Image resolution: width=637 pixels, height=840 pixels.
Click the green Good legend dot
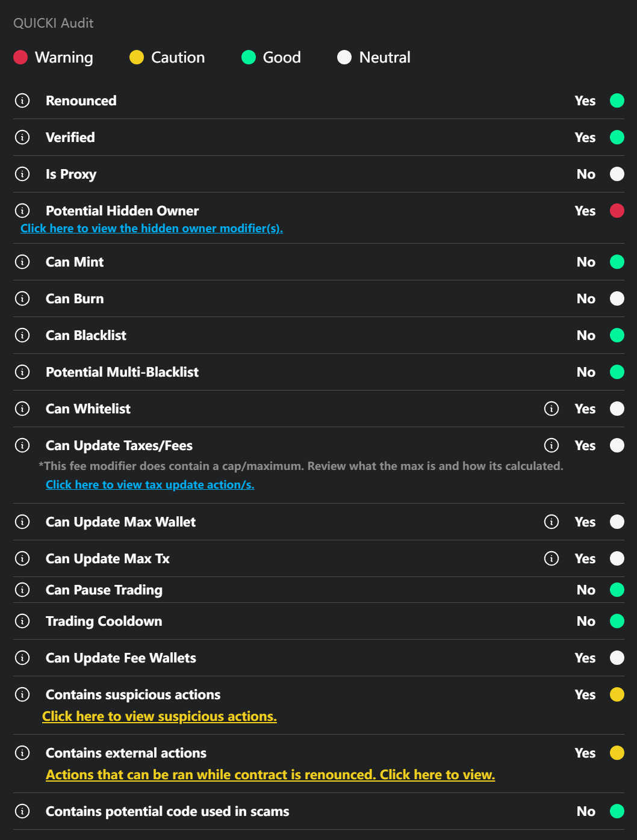249,57
